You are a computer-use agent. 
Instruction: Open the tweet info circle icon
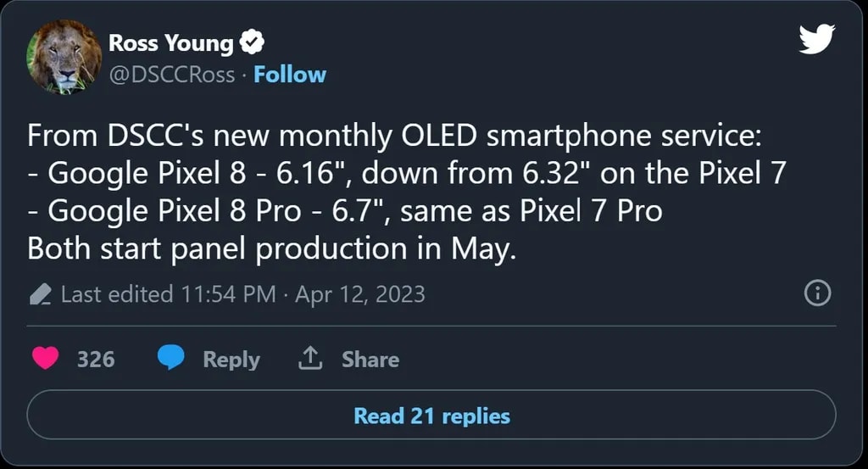coord(816,293)
